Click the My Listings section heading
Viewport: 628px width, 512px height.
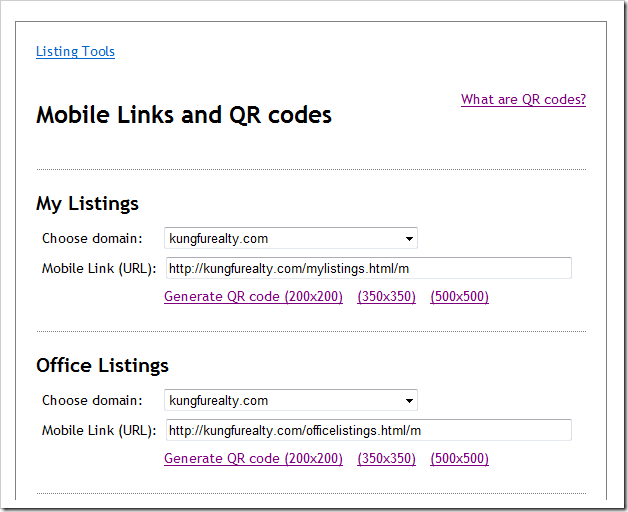tap(87, 204)
